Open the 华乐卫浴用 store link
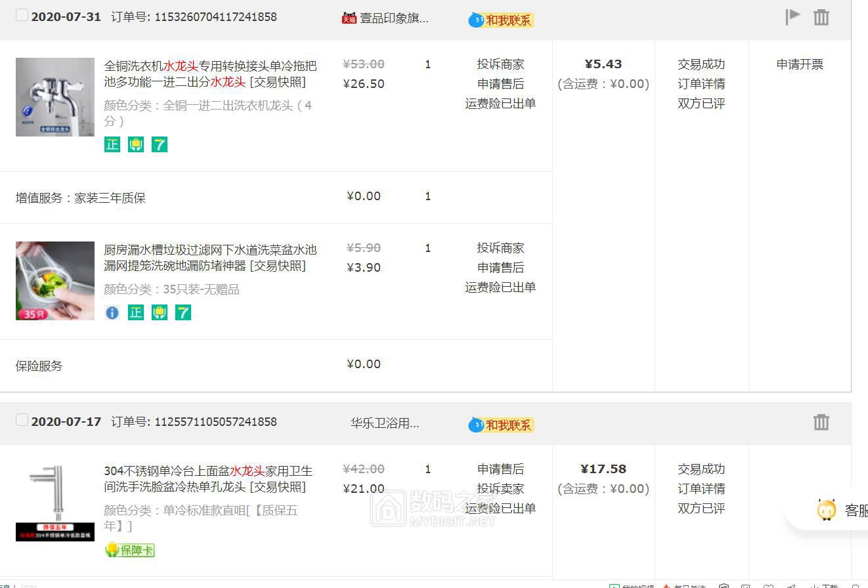The width and height of the screenshot is (868, 588). click(385, 423)
